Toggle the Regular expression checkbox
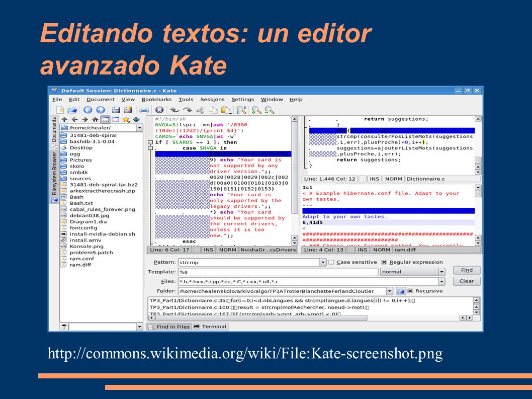Screen dimensions: 532x399 (x=384, y=262)
